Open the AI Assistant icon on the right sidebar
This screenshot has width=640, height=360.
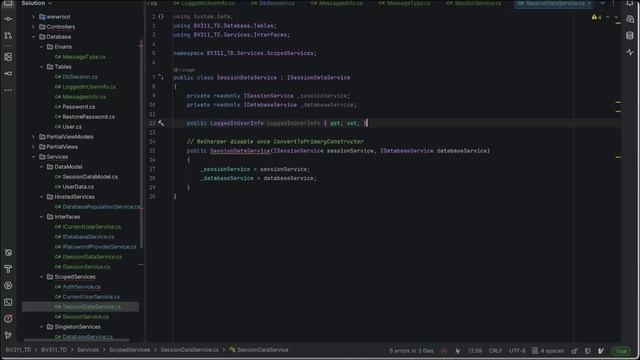(630, 19)
